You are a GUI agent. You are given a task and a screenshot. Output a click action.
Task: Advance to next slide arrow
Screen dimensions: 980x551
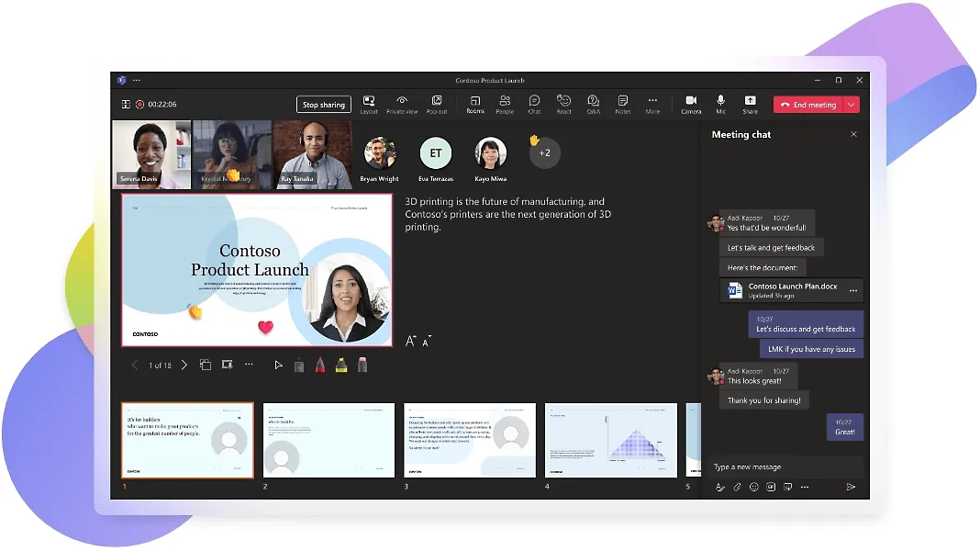pos(184,365)
